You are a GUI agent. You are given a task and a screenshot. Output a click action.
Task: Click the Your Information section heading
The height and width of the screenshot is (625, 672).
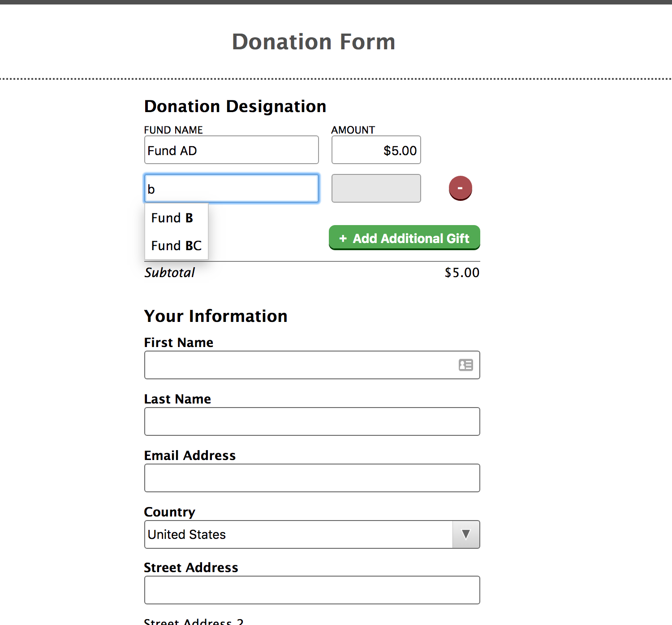[x=215, y=316]
